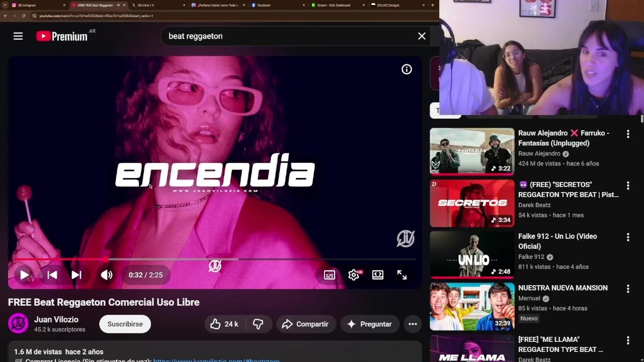644x362 pixels.
Task: Open more actions three-dot menu under video
Action: click(x=413, y=324)
